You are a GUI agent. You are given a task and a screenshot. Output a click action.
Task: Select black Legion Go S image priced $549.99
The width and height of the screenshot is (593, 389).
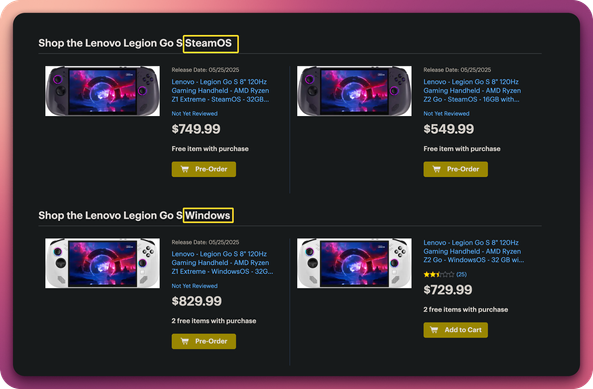354,91
